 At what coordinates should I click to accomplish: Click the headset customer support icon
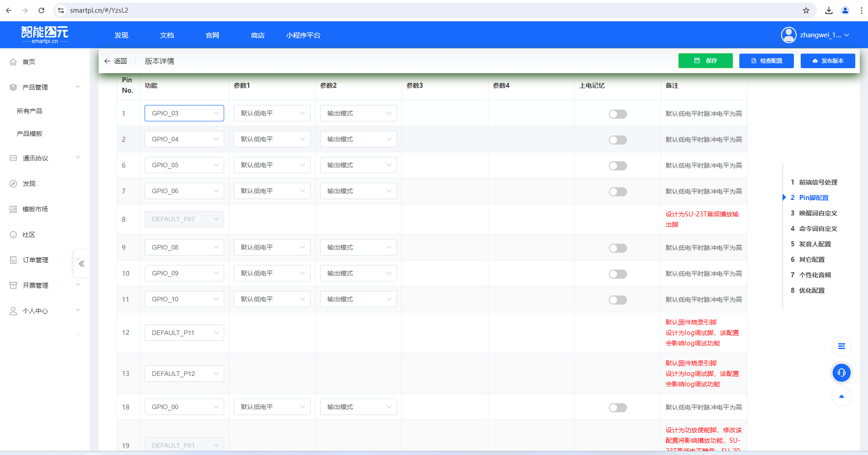841,373
